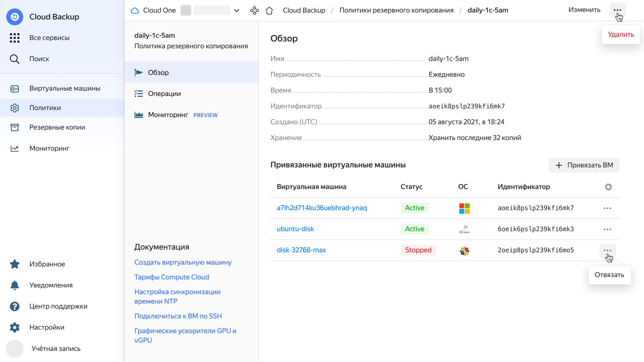Viewport: 644px width, 362px height.
Task: Open actions menu for ubuntu-disk row
Action: pyautogui.click(x=607, y=229)
